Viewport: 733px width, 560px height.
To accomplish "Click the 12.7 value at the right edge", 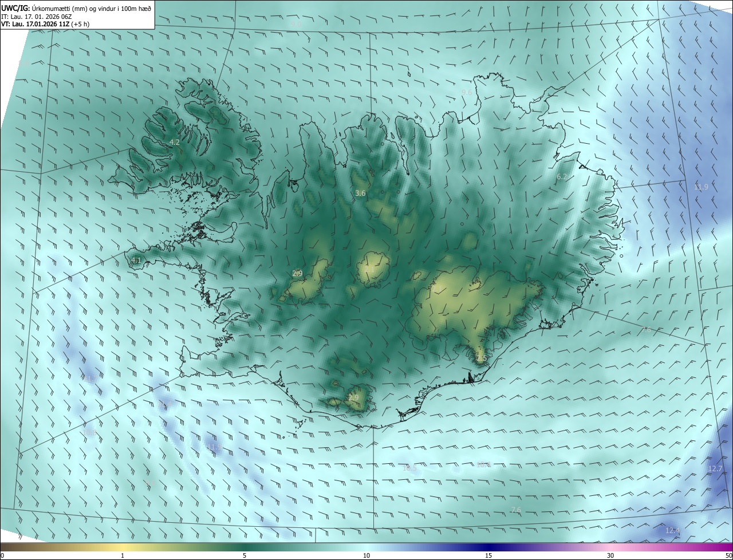I will point(715,468).
